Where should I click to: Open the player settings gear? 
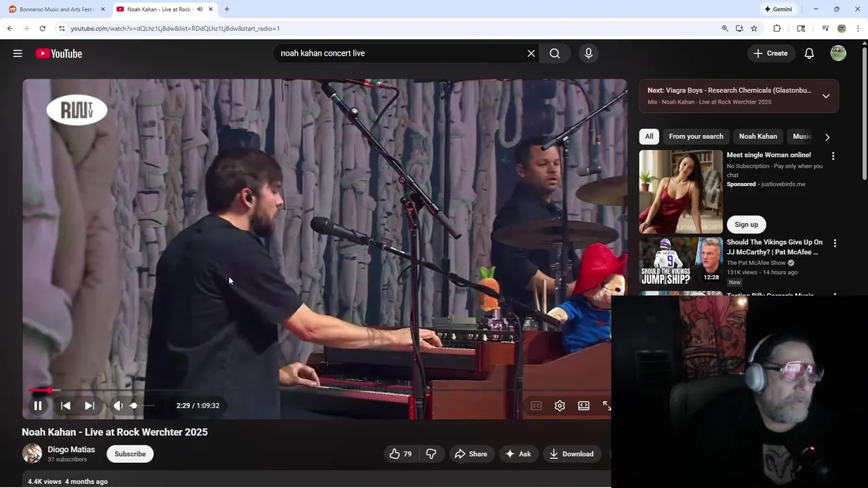[559, 405]
